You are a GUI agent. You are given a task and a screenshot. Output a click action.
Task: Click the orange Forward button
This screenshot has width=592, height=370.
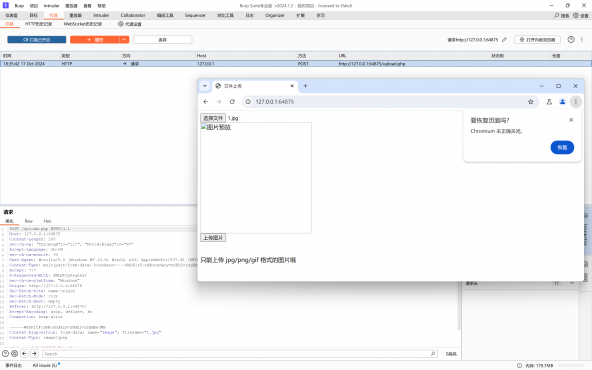95,40
